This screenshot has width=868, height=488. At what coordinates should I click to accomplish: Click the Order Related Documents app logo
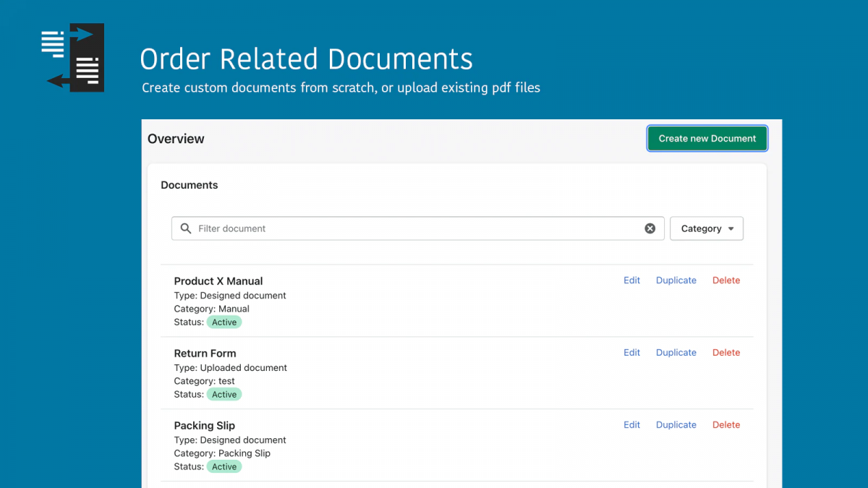click(72, 58)
